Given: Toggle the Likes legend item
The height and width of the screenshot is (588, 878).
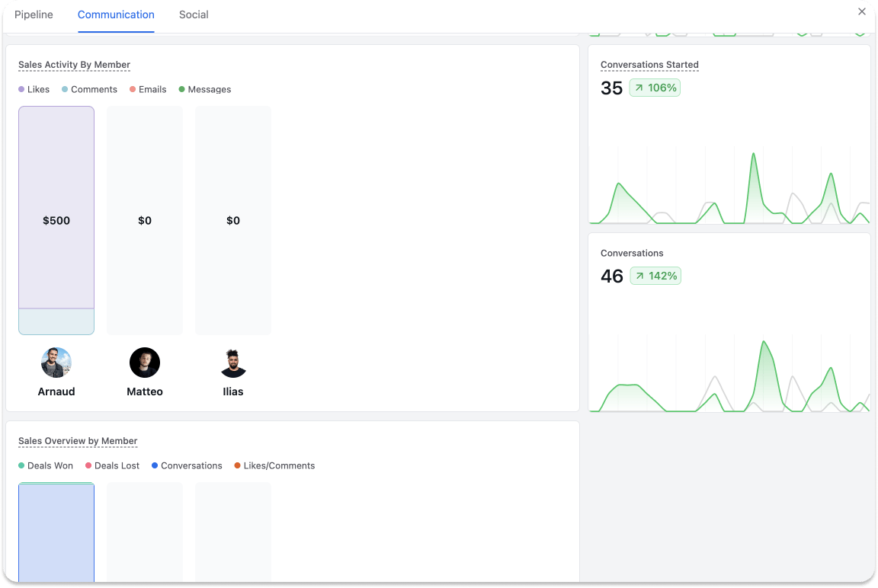Looking at the screenshot, I should tap(34, 90).
